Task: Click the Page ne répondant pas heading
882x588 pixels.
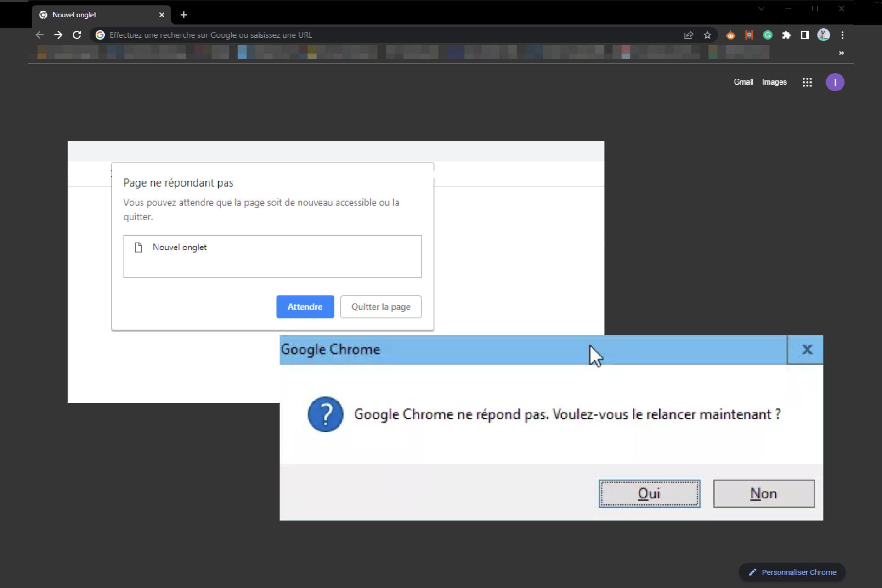Action: coord(178,183)
